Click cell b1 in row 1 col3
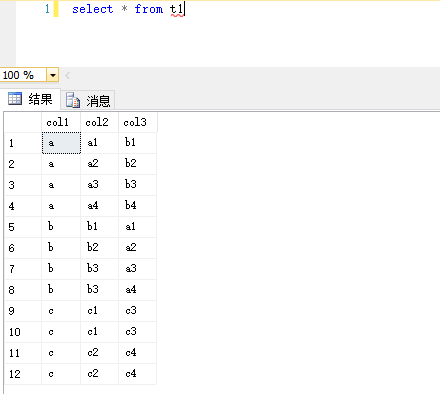 tap(138, 143)
